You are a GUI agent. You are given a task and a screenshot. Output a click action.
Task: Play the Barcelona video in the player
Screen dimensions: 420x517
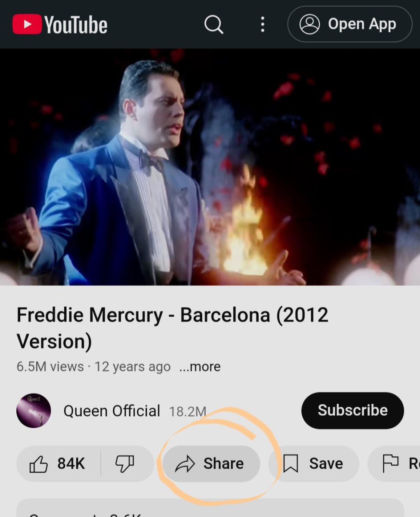pyautogui.click(x=210, y=167)
